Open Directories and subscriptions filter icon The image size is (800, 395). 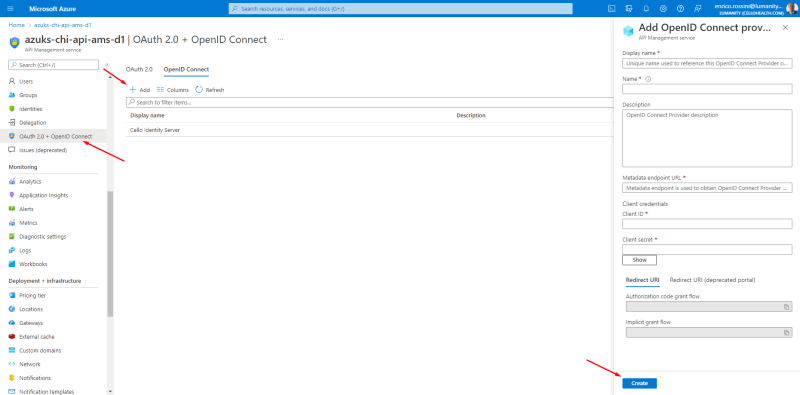[629, 9]
